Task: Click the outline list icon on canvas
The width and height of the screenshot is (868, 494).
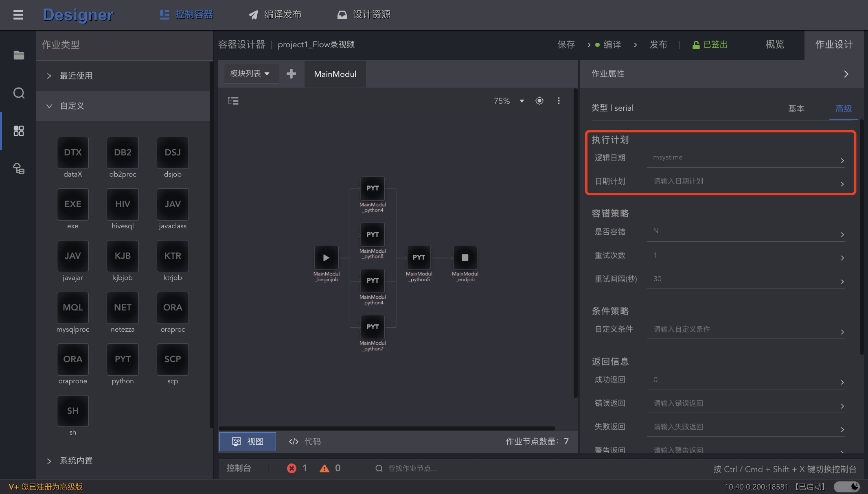Action: point(233,101)
